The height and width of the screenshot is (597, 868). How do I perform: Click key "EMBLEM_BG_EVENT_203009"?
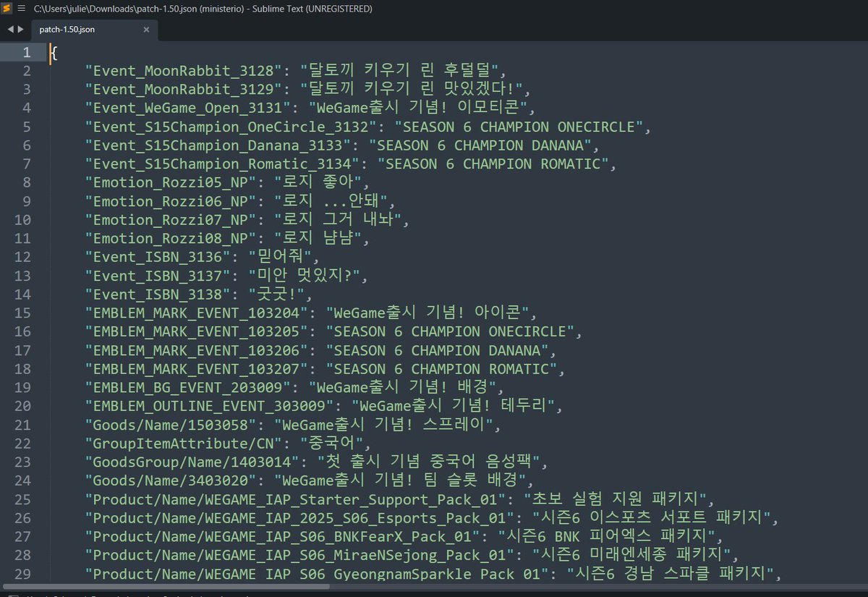click(x=187, y=387)
